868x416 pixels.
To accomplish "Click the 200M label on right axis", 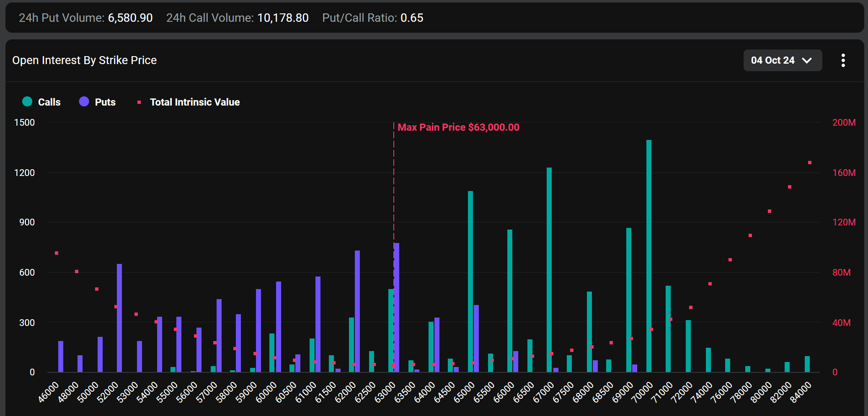I will point(844,122).
